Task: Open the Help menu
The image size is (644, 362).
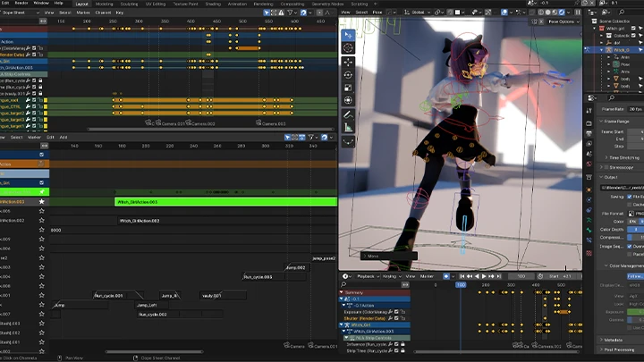Action: pos(59,3)
